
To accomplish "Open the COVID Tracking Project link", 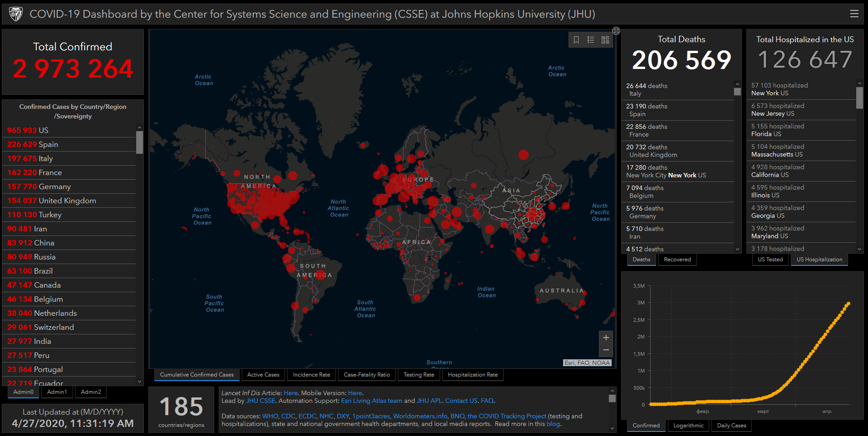I will [x=507, y=416].
